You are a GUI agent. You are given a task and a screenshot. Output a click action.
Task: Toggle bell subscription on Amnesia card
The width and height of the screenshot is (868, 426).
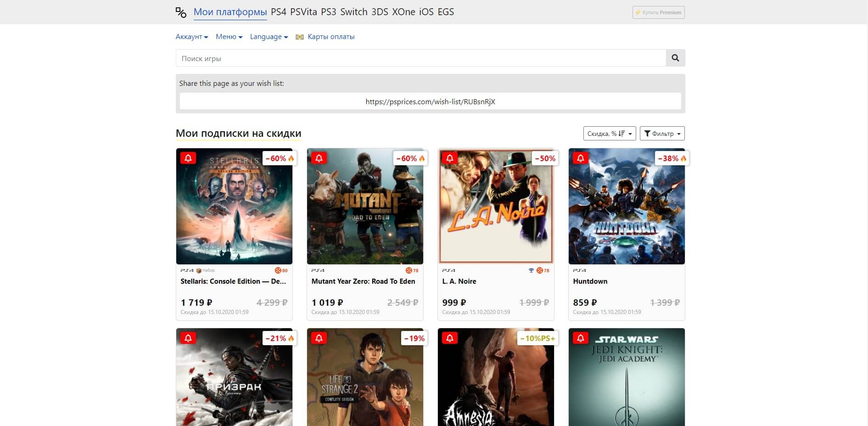click(450, 338)
